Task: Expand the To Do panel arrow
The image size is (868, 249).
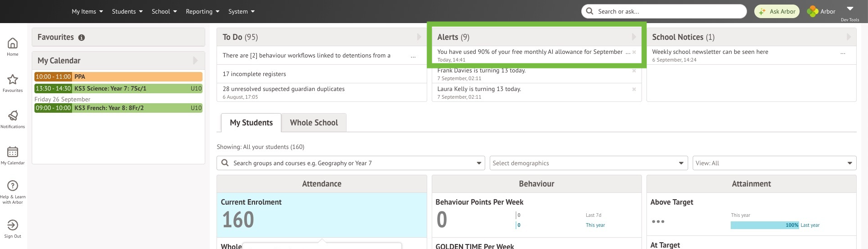Action: [419, 37]
